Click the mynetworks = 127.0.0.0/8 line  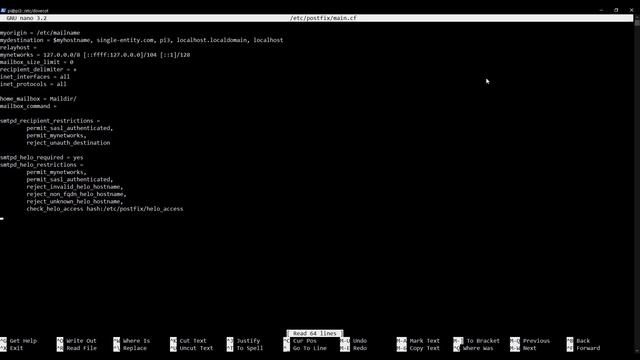[95, 55]
